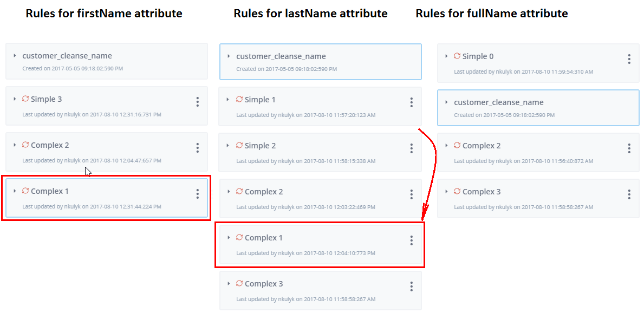Open kebab menu for firstName Simple 3 rule
This screenshot has width=644, height=313.
click(198, 102)
